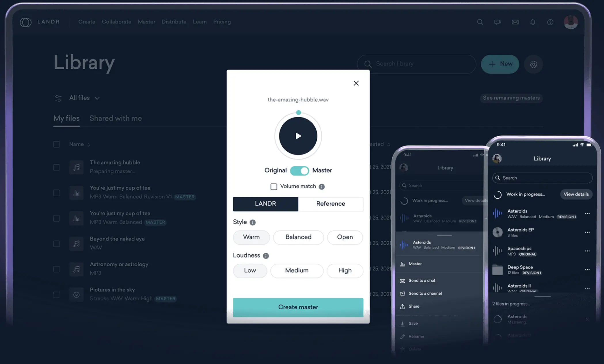The width and height of the screenshot is (604, 364).
Task: Open the mail envelope icon
Action: (515, 22)
